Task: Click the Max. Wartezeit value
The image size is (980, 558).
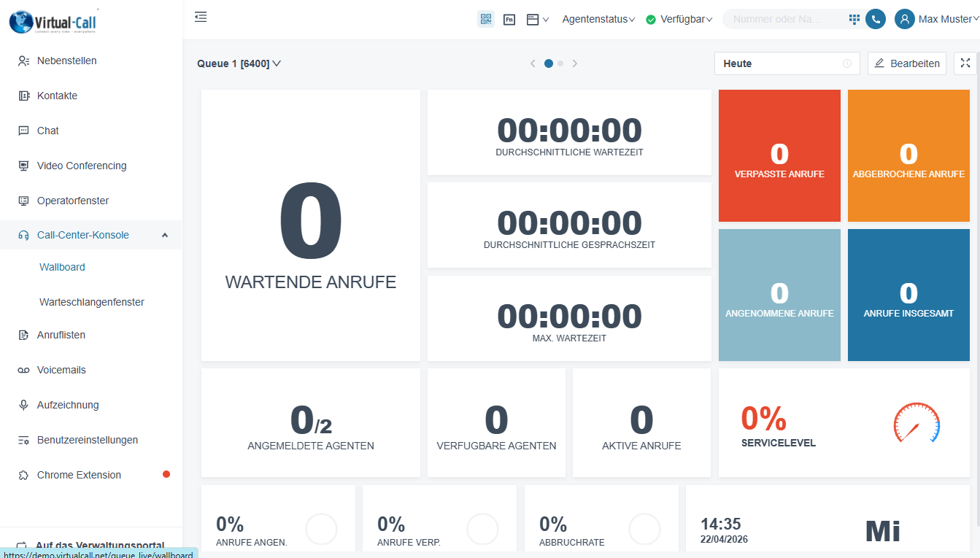Action: point(569,317)
